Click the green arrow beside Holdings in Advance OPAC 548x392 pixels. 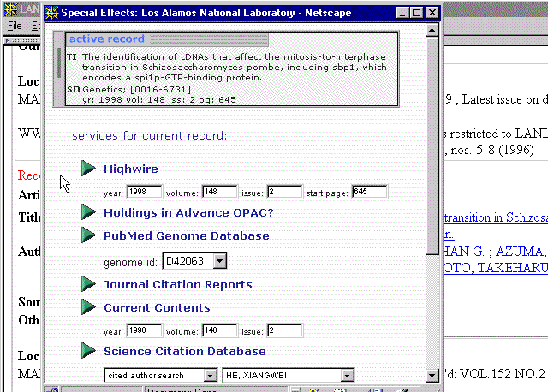(x=88, y=212)
